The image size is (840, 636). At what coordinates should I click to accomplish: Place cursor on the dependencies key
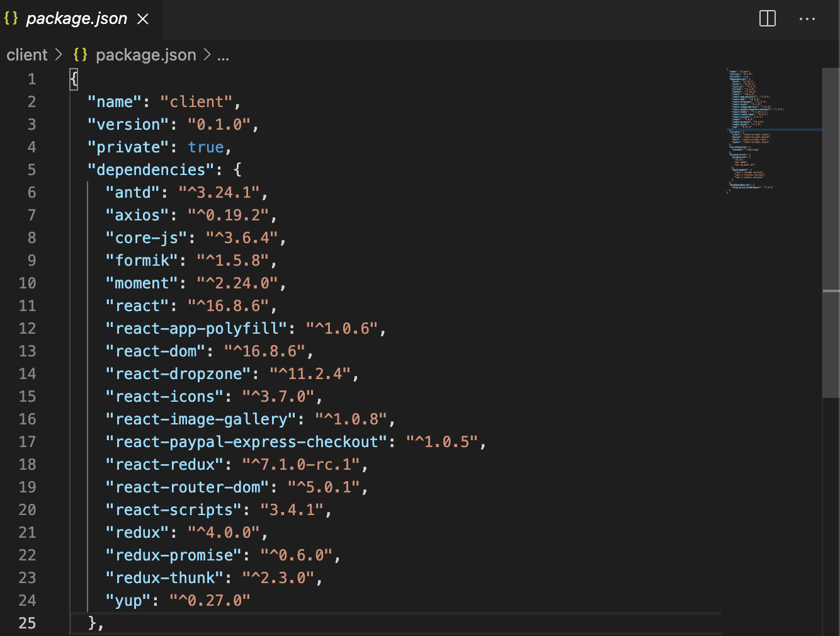pyautogui.click(x=149, y=169)
